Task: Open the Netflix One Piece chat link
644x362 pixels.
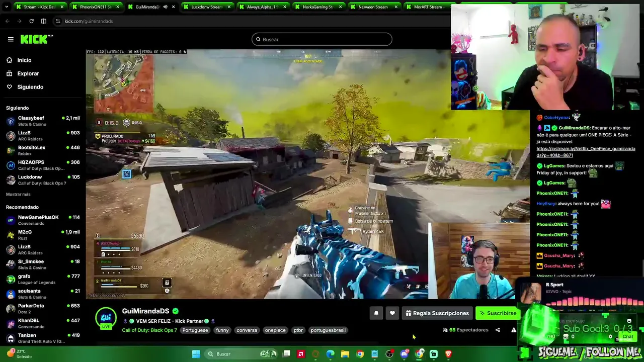Action: 586,152
